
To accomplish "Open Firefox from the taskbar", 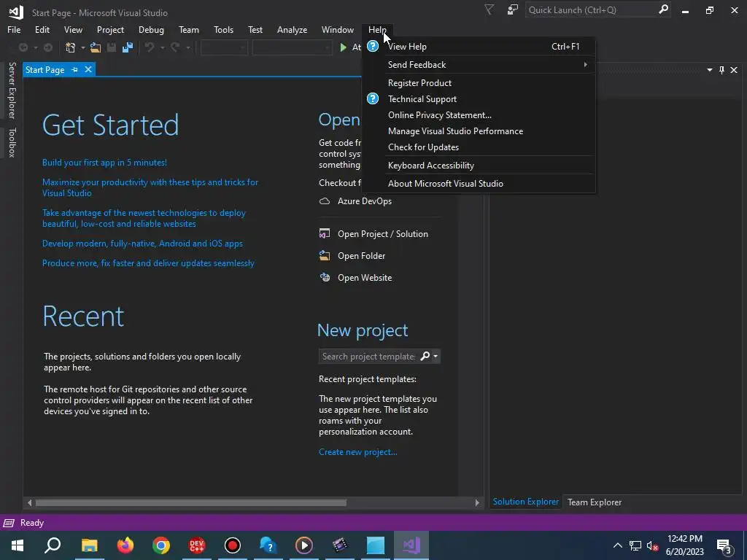I will (125, 545).
